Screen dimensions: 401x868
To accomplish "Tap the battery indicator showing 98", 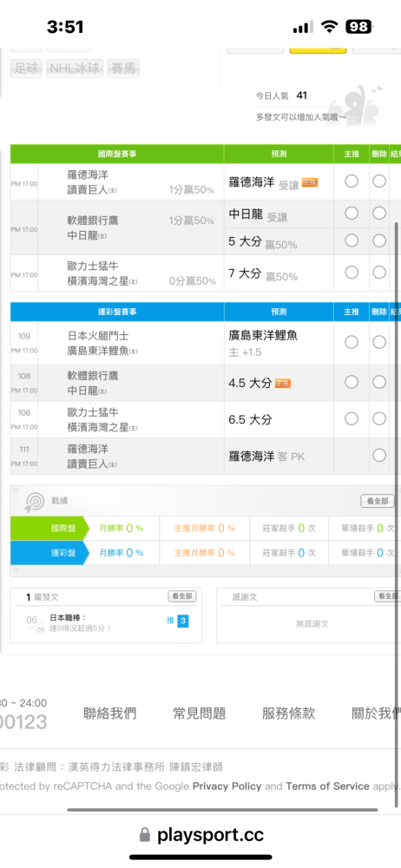I will coord(359,27).
